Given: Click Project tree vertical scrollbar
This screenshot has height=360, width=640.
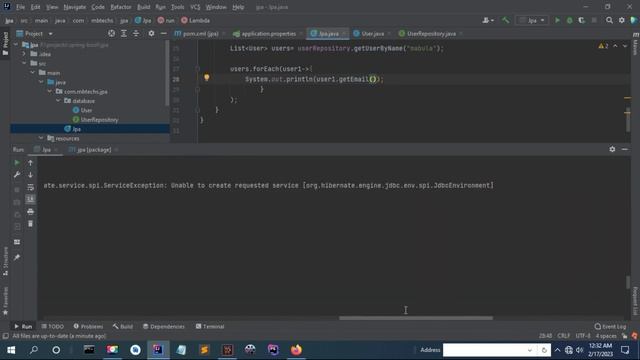Looking at the screenshot, I should tap(167, 73).
